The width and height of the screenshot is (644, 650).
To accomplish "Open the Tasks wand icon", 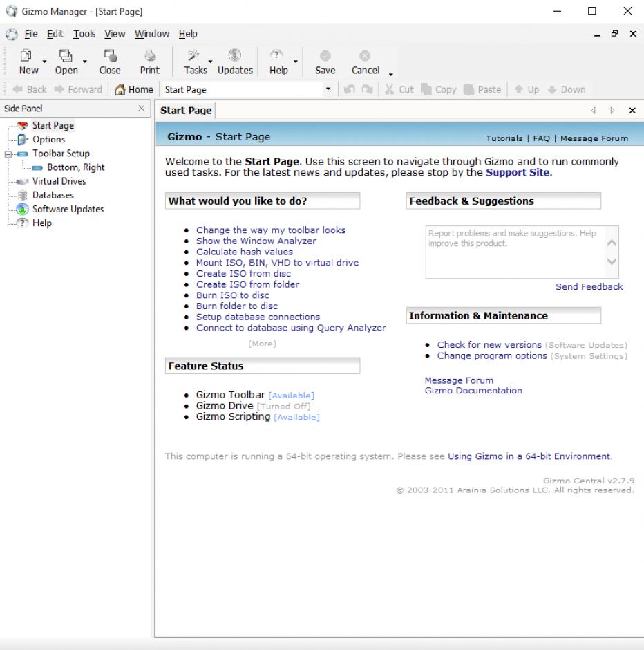I will [x=193, y=55].
